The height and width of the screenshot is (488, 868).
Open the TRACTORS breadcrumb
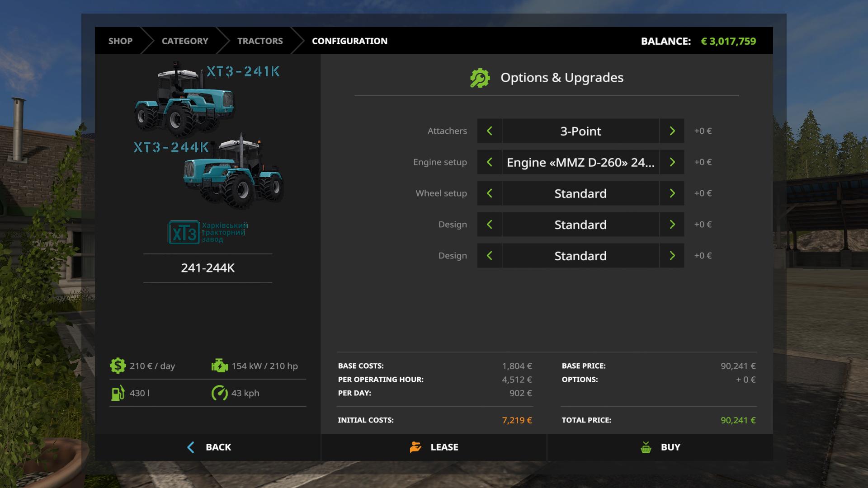260,41
